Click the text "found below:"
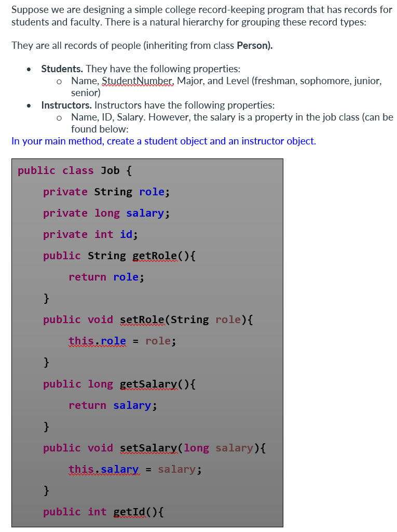Screen dimensions: 397x532 [100, 129]
